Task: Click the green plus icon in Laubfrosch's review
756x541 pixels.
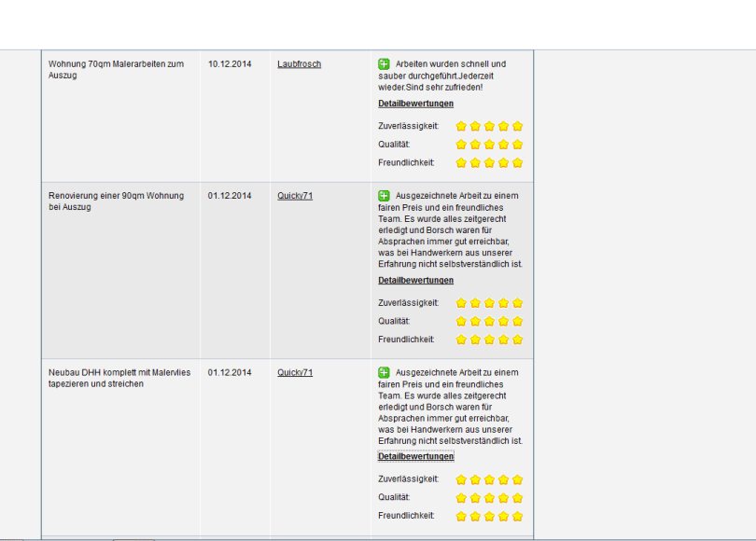Action: tap(384, 64)
